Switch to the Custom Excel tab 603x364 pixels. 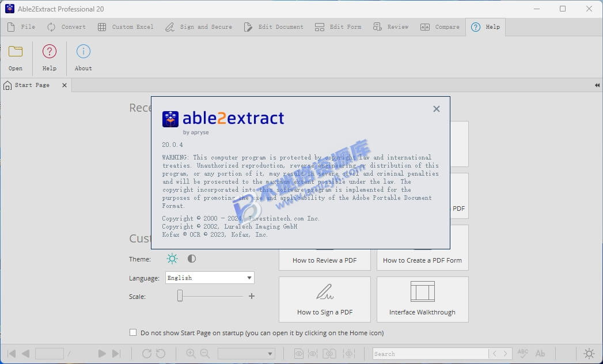pos(126,27)
